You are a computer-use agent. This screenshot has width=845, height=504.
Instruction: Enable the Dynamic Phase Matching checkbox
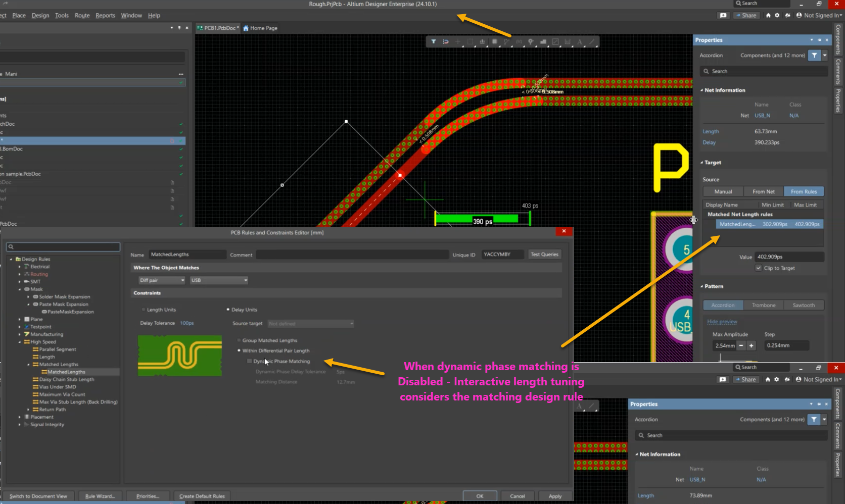click(250, 361)
